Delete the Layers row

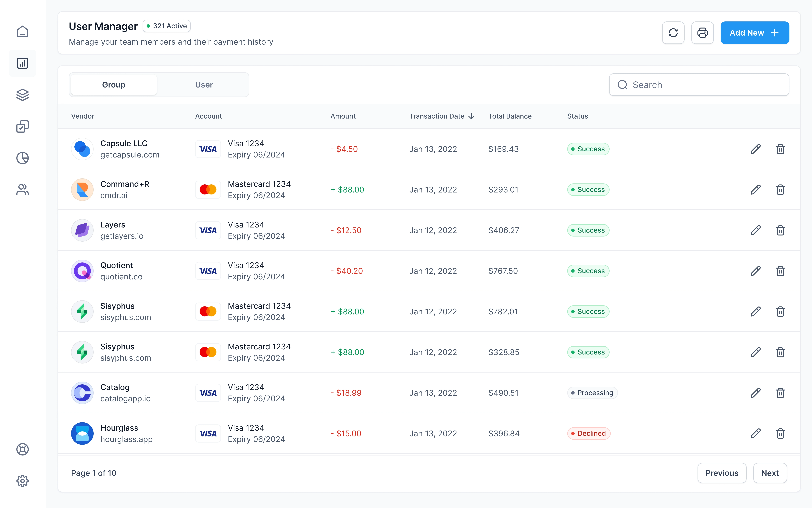780,230
